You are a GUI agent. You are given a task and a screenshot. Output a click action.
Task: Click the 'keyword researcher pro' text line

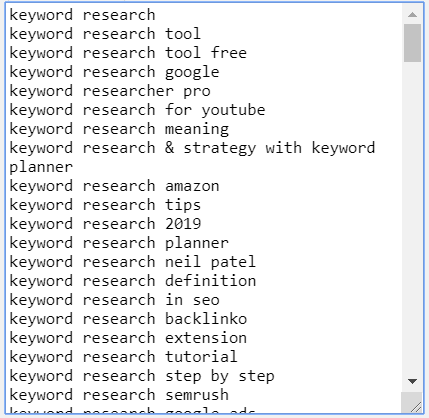pyautogui.click(x=110, y=91)
